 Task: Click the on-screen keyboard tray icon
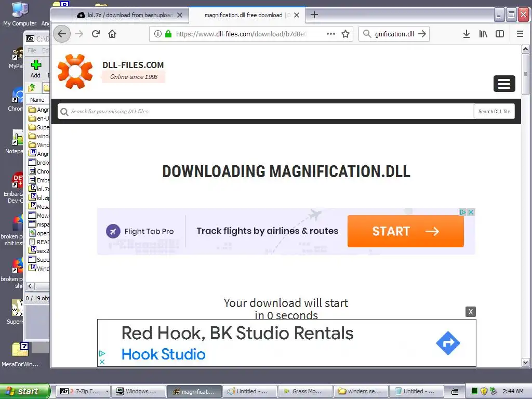(455, 391)
